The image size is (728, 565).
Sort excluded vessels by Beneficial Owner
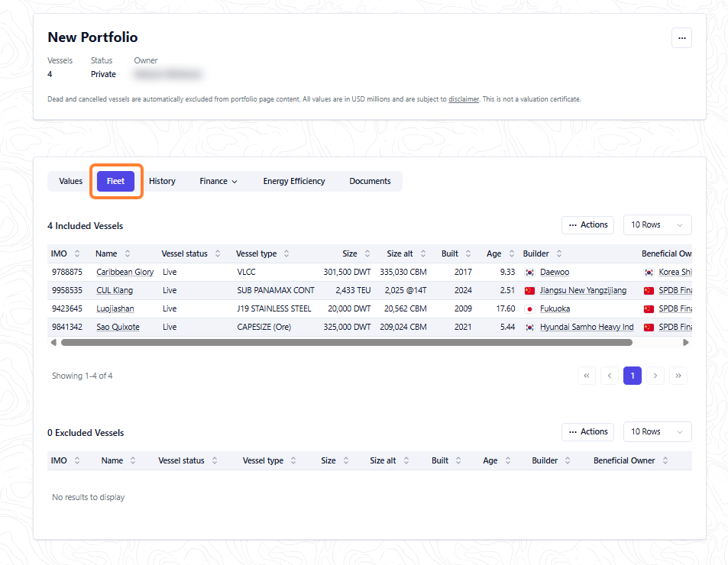pyautogui.click(x=665, y=460)
